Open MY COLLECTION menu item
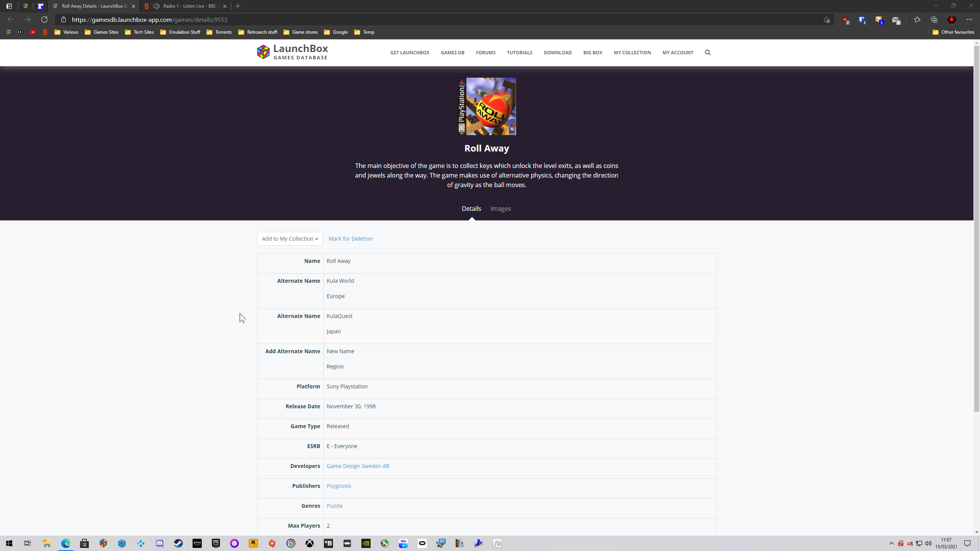The height and width of the screenshot is (551, 980). point(632,52)
